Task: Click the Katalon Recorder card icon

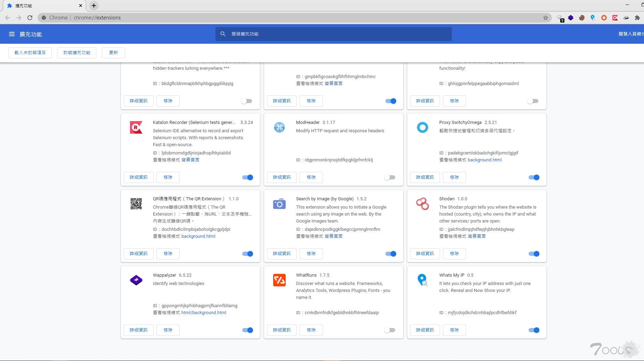Action: [x=136, y=127]
